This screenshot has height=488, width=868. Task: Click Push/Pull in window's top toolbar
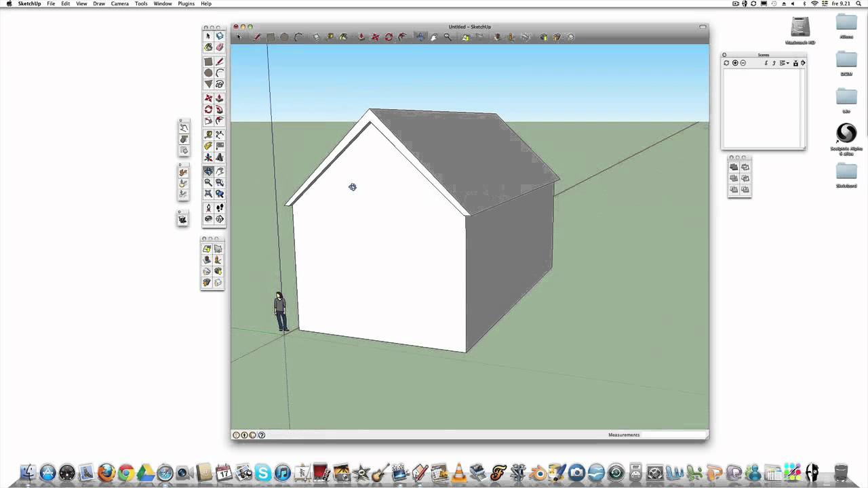tap(361, 37)
